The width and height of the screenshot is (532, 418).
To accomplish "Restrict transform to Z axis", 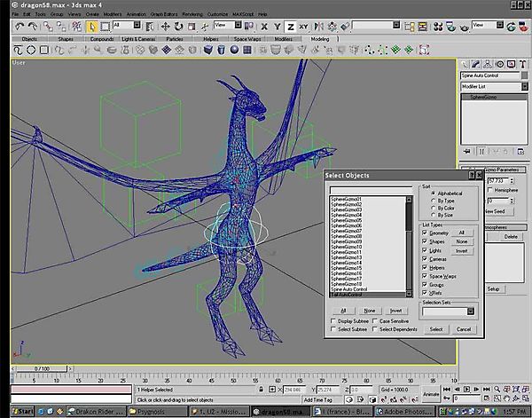I will (291, 26).
